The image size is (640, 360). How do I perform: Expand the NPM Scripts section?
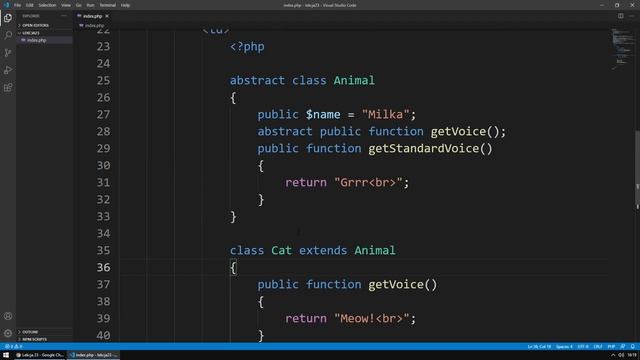44,339
